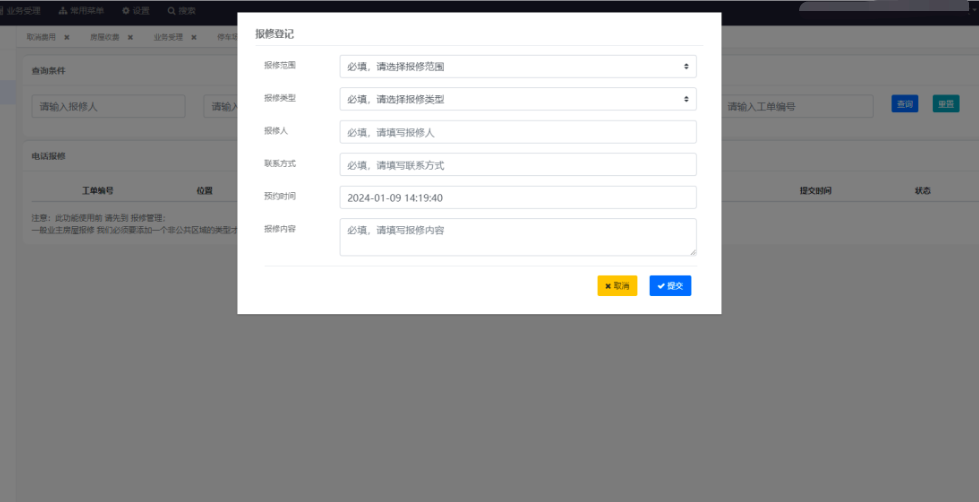Viewport: 979px width, 502px height.
Task: Expand the 报修范围 dropdown
Action: tap(517, 66)
